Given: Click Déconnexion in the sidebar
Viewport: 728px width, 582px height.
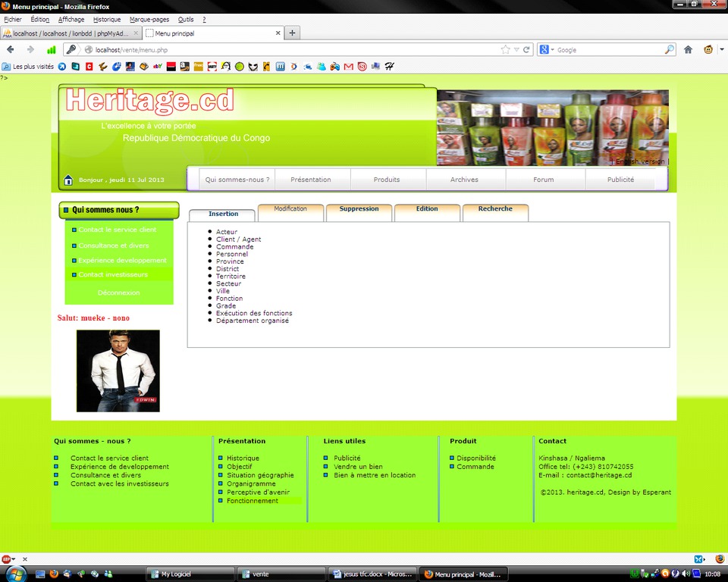Looking at the screenshot, I should coord(118,293).
